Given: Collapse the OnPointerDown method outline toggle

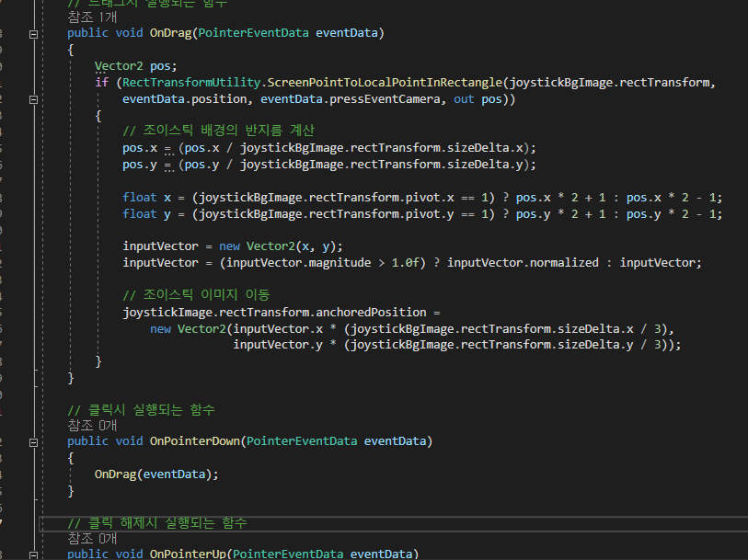Looking at the screenshot, I should pyautogui.click(x=33, y=442).
